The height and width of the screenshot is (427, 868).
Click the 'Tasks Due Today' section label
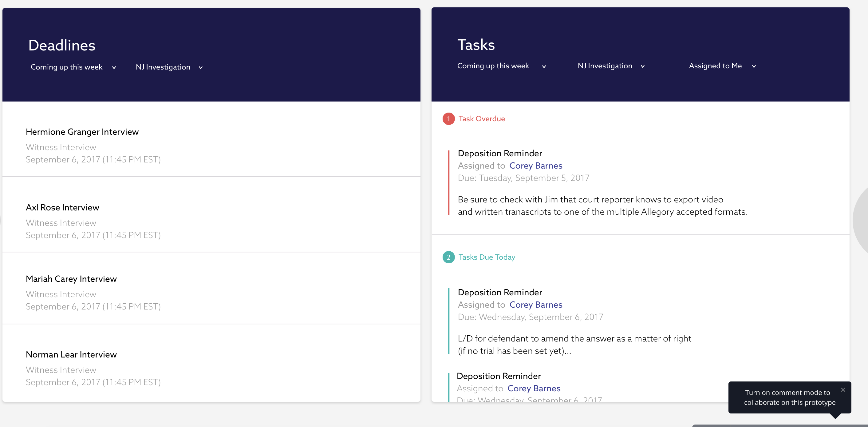[x=487, y=257]
